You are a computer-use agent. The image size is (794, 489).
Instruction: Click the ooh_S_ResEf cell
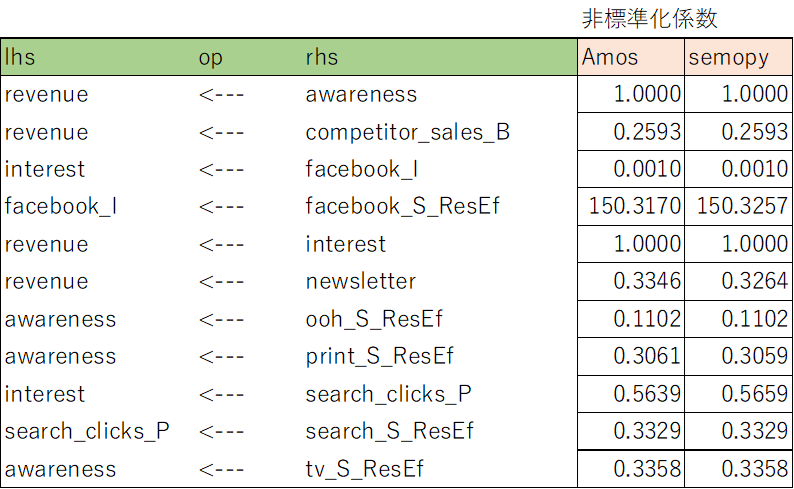pos(374,319)
